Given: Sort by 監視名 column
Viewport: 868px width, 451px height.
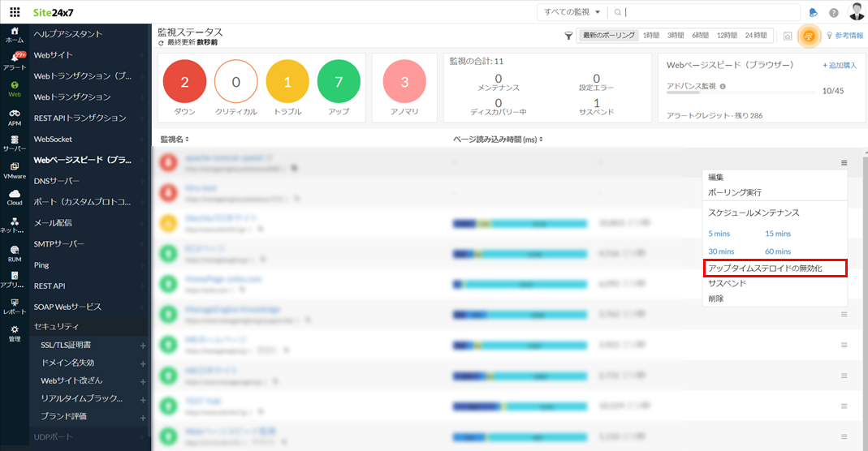Looking at the screenshot, I should (x=175, y=140).
